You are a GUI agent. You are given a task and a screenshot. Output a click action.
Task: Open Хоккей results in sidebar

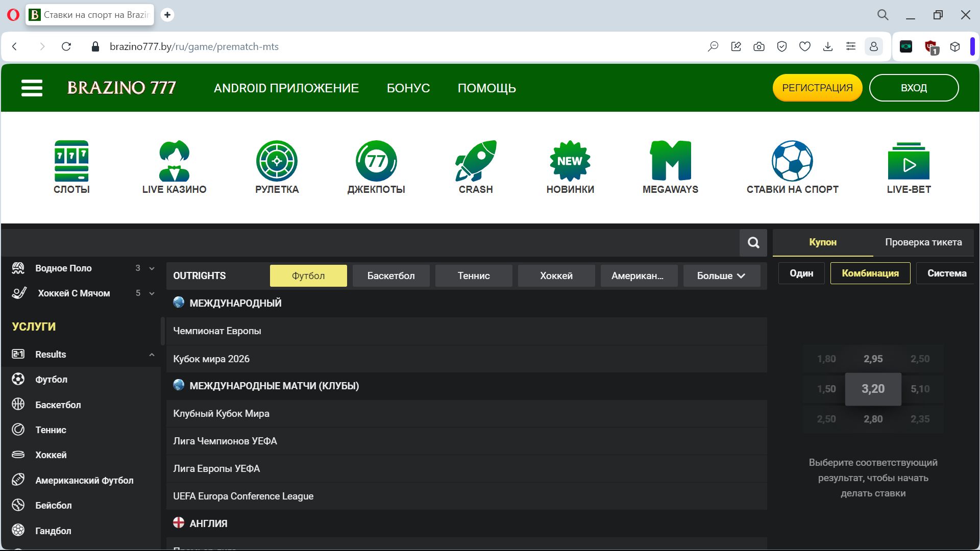(x=82, y=455)
